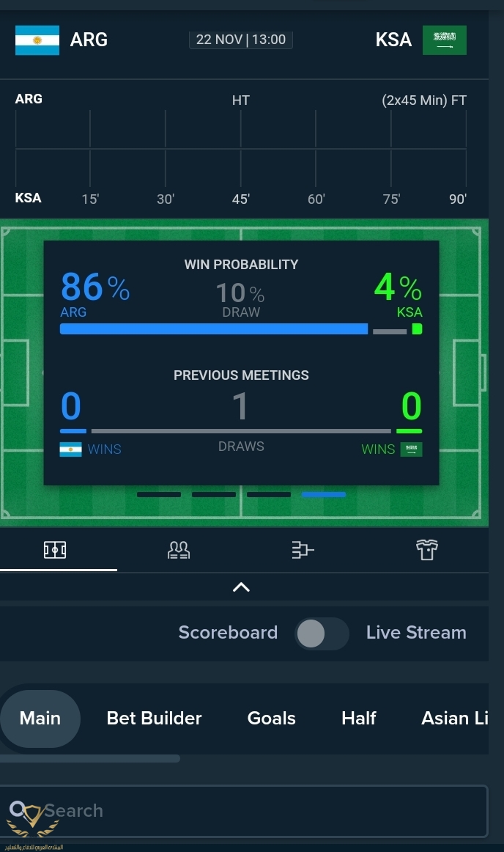Open the head-to-head players icon tab
504x852 pixels.
(x=179, y=550)
